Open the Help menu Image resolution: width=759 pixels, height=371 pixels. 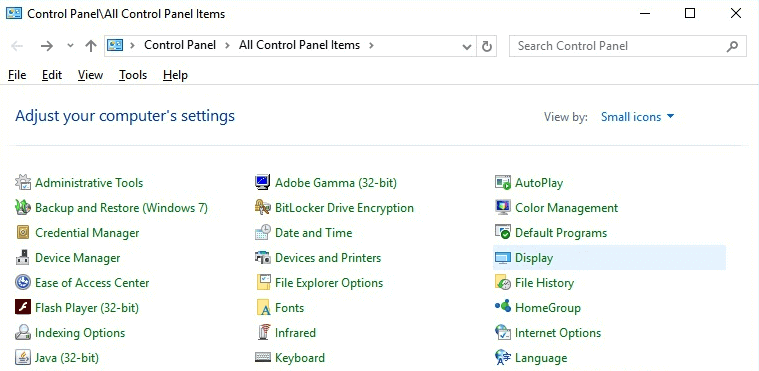175,75
